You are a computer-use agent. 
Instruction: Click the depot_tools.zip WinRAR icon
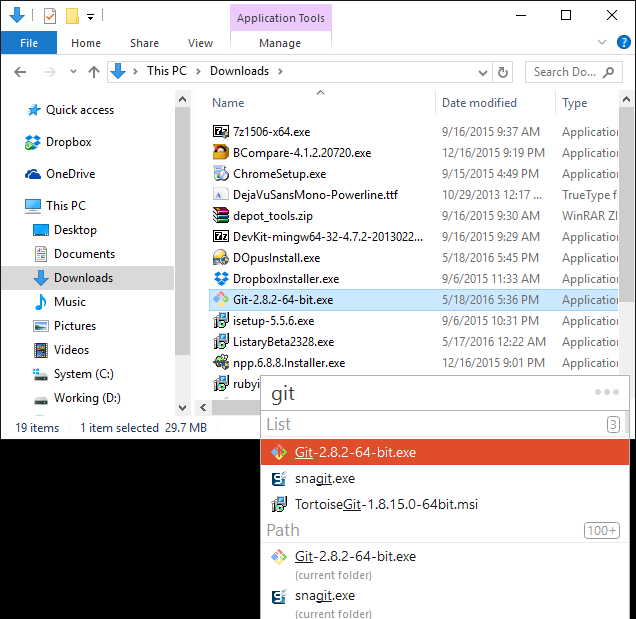[x=221, y=215]
